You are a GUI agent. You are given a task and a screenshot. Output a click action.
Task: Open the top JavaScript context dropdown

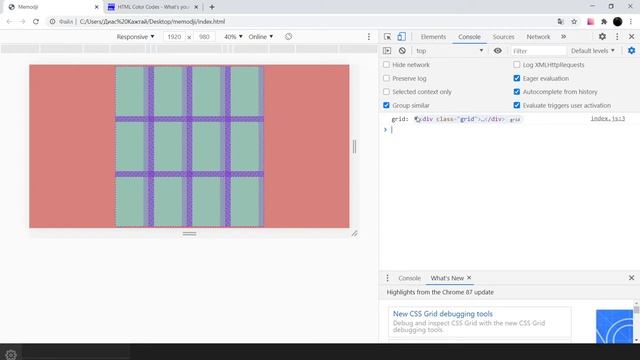click(449, 51)
